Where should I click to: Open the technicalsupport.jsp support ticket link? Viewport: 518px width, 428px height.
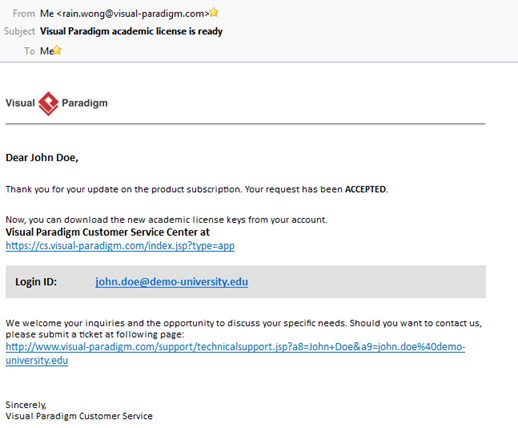pyautogui.click(x=235, y=347)
